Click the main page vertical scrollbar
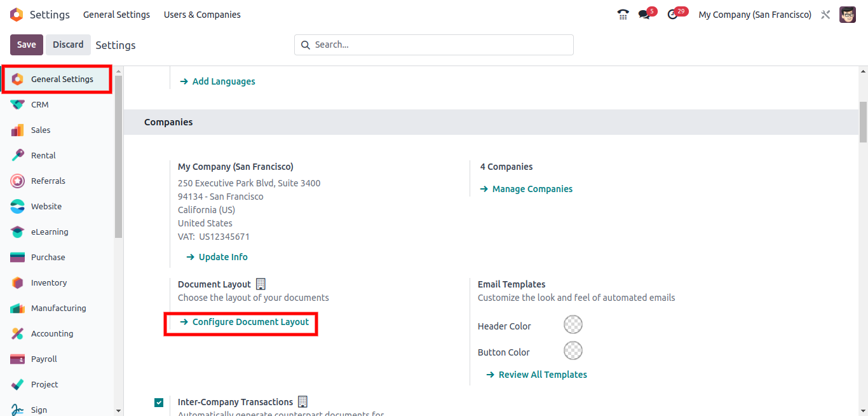 [863, 122]
